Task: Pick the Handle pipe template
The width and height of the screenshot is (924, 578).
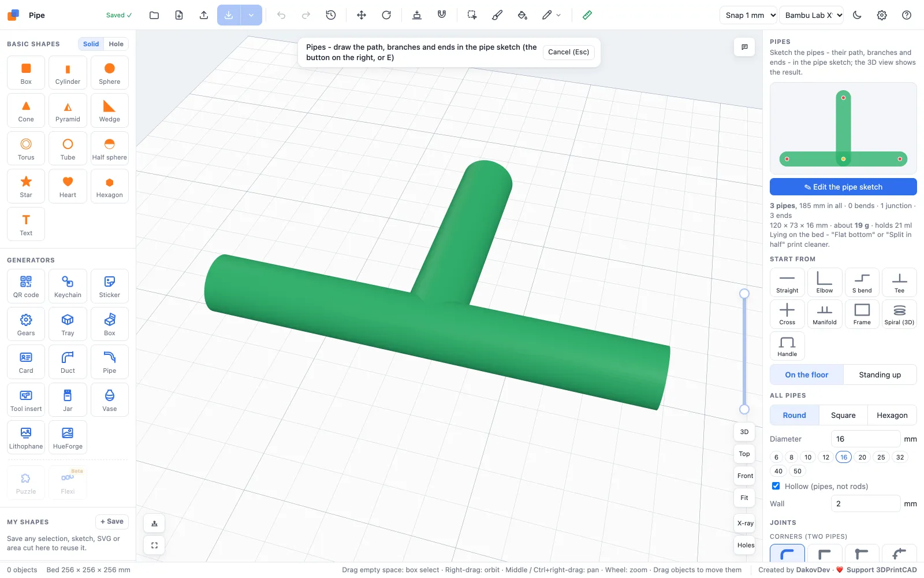Action: coord(787,346)
